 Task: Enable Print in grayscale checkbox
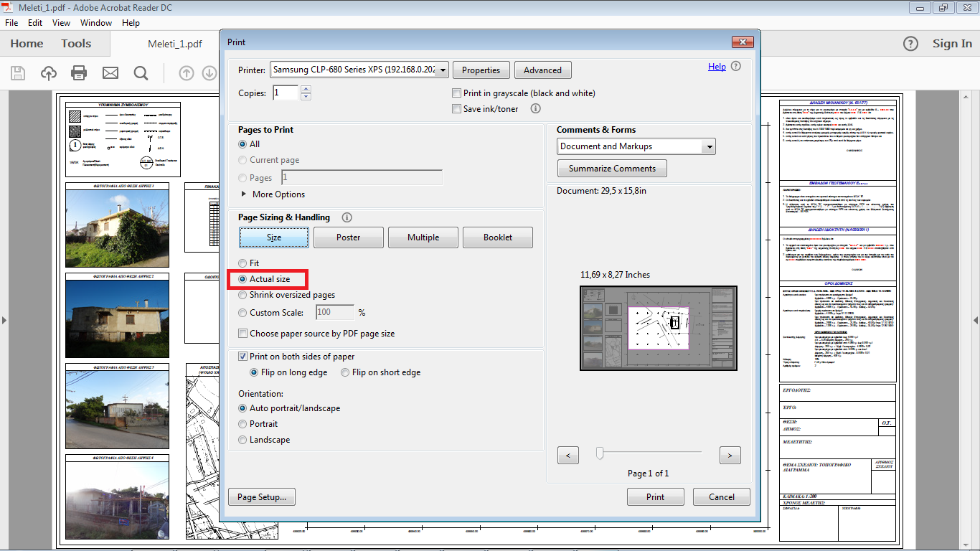tap(456, 93)
